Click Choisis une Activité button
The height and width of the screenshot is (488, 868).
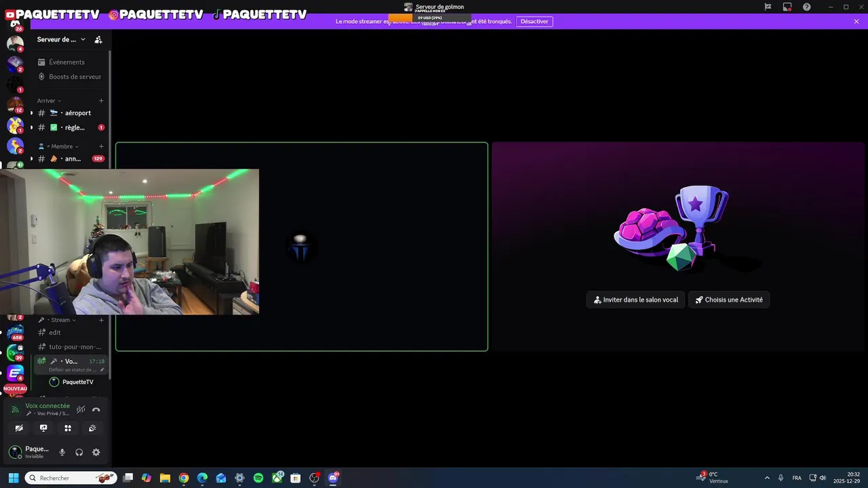click(x=729, y=300)
